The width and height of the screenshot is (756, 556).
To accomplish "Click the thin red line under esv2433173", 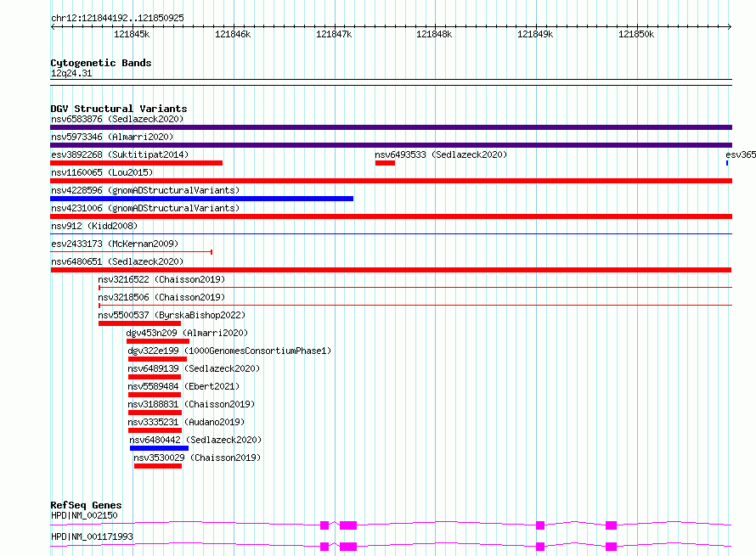I will point(131,252).
